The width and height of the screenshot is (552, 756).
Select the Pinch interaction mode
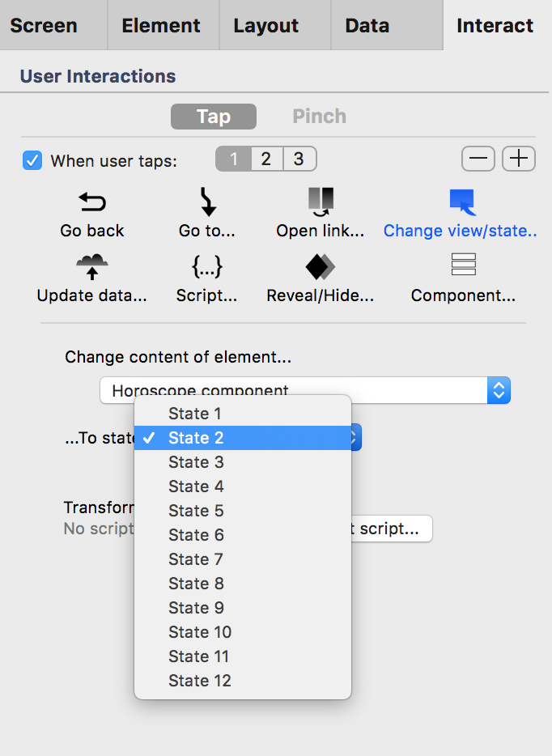point(319,117)
